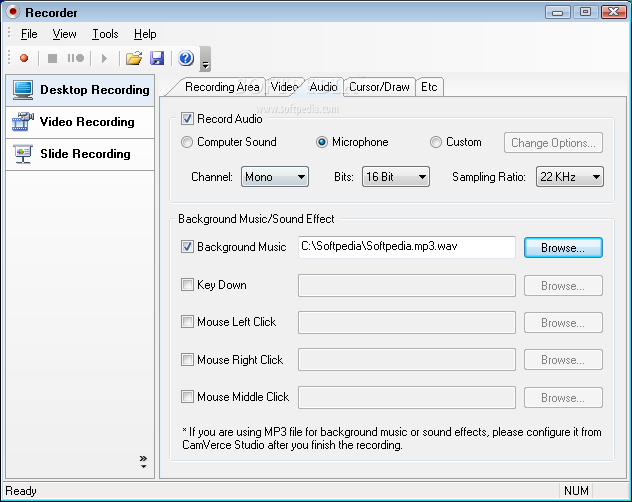
Task: Click the Change Options button
Action: point(553,143)
